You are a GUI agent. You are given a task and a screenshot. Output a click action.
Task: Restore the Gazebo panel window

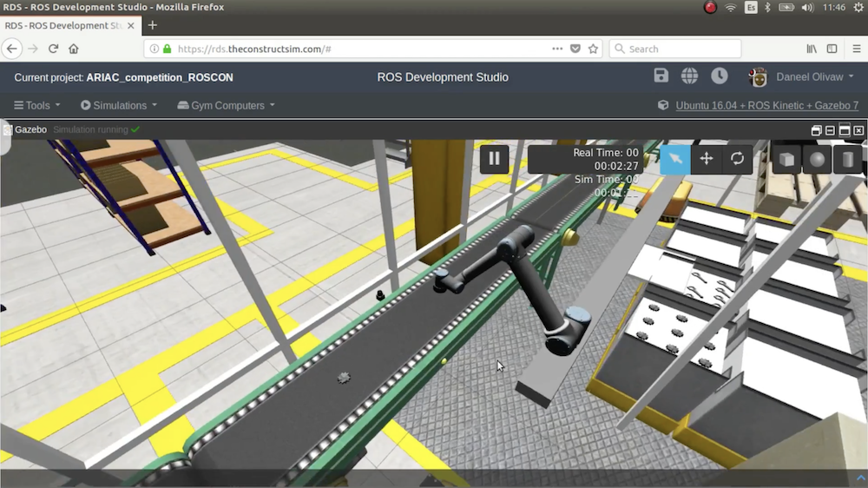pyautogui.click(x=815, y=131)
